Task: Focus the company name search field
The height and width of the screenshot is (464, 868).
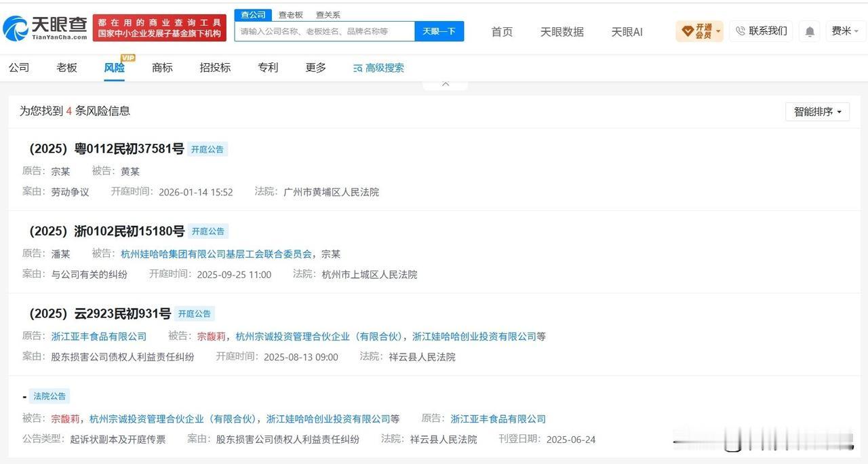Action: pos(325,31)
